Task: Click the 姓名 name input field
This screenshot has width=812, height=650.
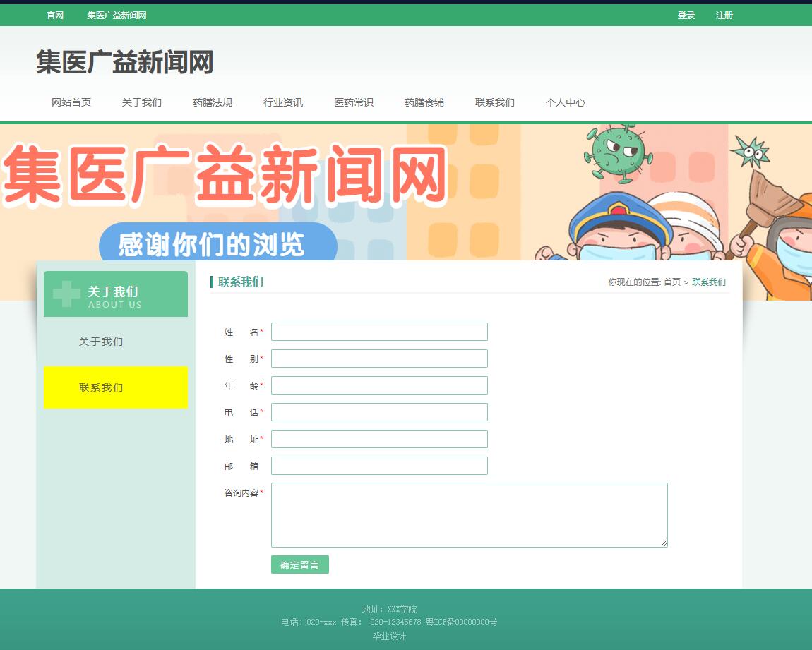Action: (x=379, y=331)
